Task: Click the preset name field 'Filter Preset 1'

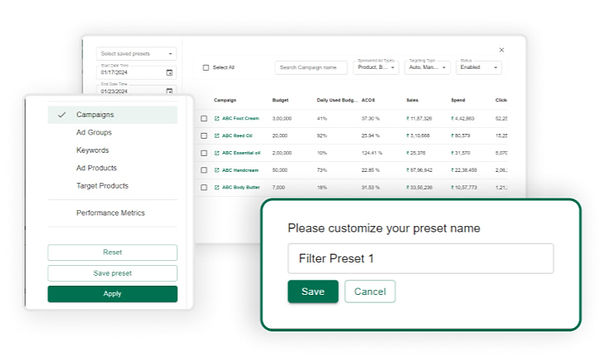Action: 421,259
